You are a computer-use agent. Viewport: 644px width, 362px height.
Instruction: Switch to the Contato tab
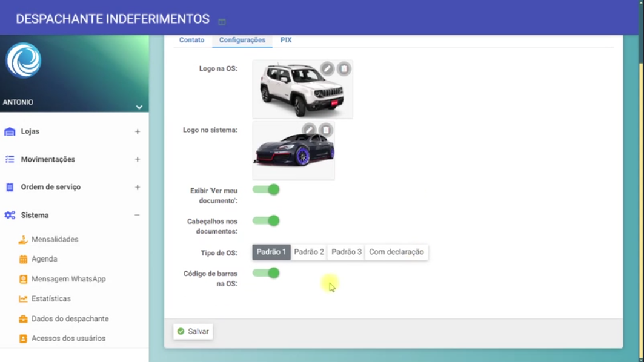click(191, 40)
